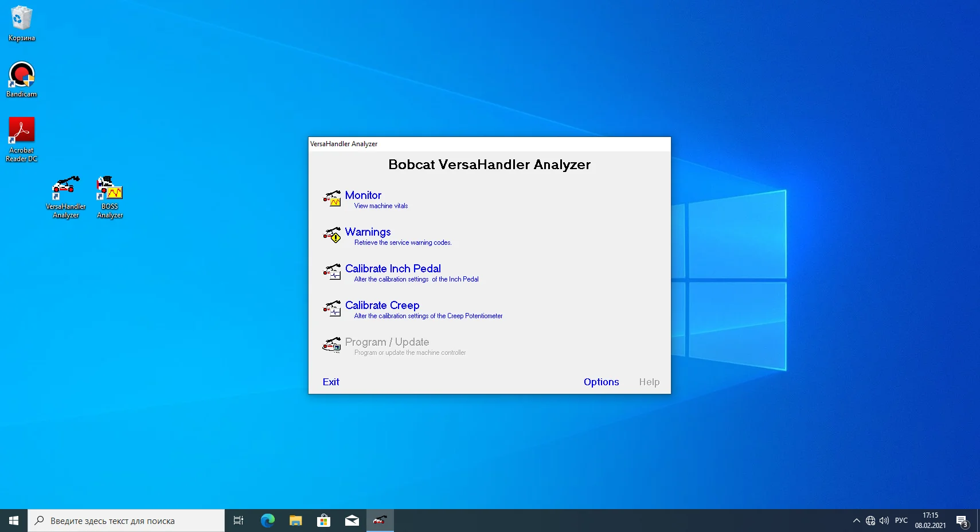Click the VersaHandler Analyzer taskbar button
Viewport: 980px width, 532px height.
click(380, 521)
